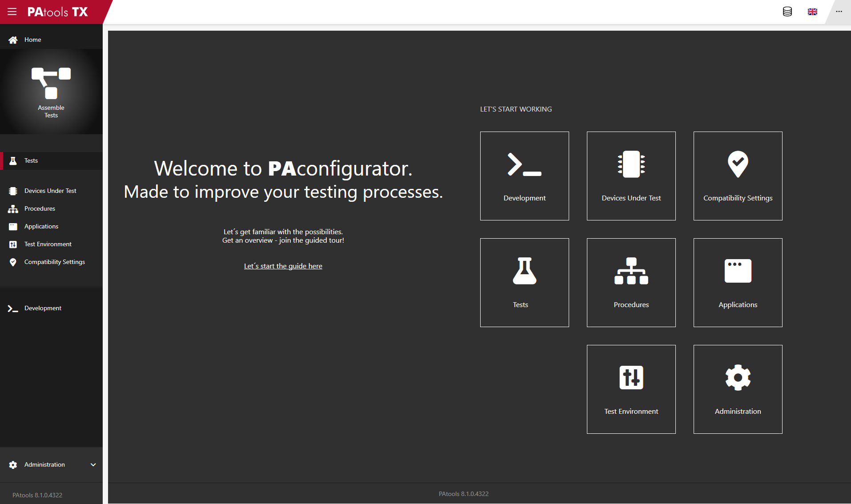Open the hamburger menu
The height and width of the screenshot is (504, 851).
[12, 12]
